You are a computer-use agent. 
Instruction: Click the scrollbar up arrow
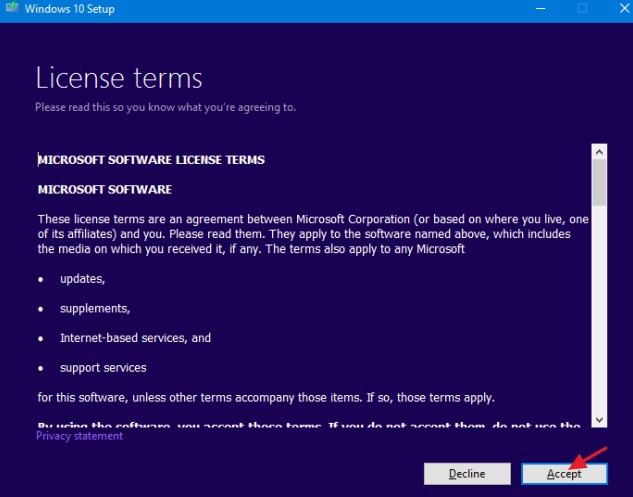(x=599, y=152)
